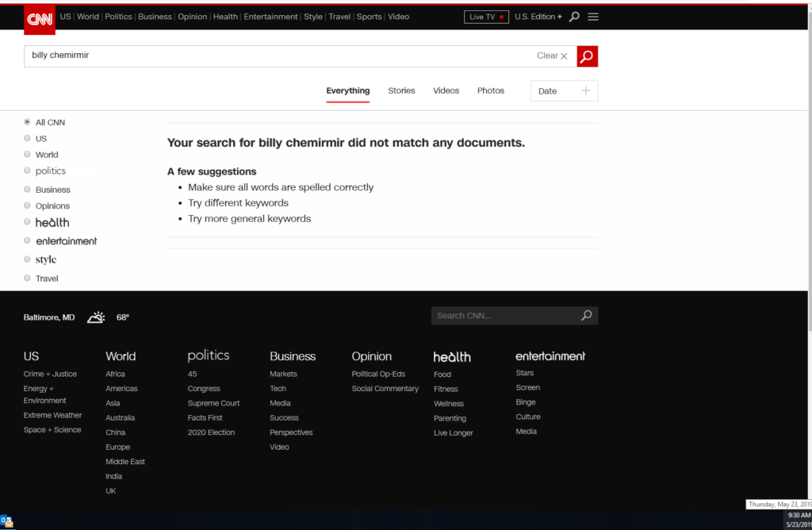Viewport: 812px width, 530px height.
Task: Open Style in the top navigation
Action: pyautogui.click(x=312, y=17)
